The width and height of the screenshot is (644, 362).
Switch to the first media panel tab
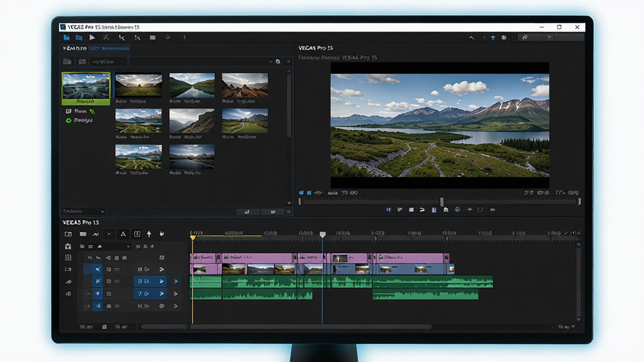point(74,48)
